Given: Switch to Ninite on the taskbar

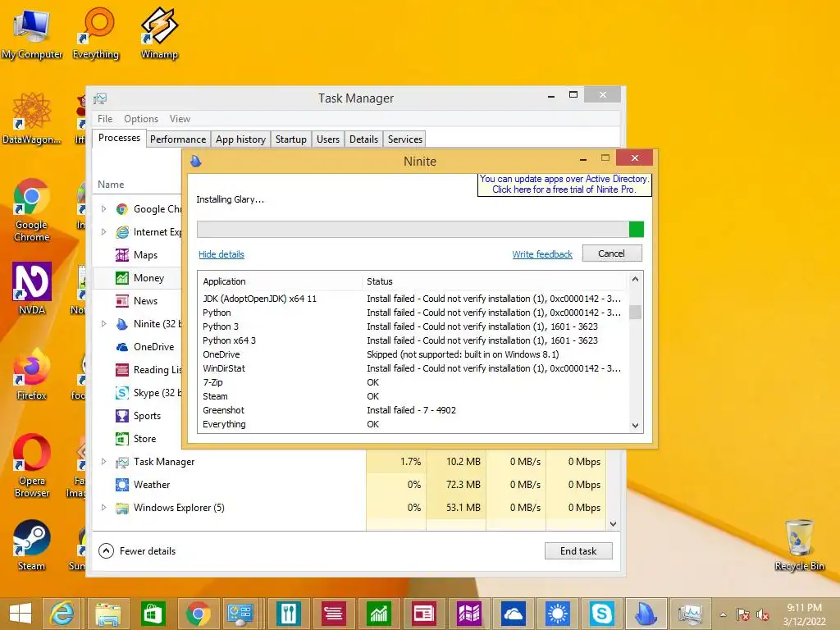Looking at the screenshot, I should 646,614.
